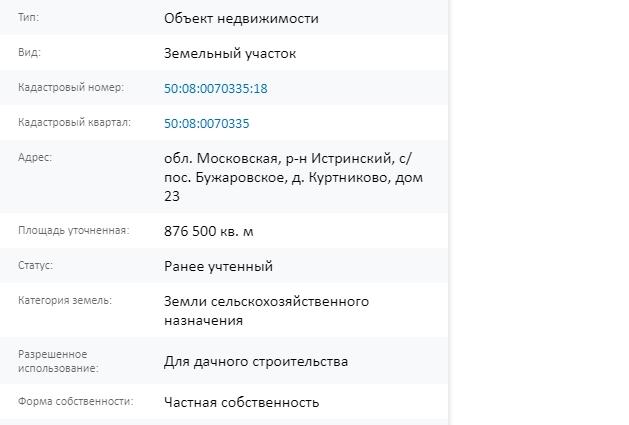
Task: Click the Адрес label
Action: point(35,157)
